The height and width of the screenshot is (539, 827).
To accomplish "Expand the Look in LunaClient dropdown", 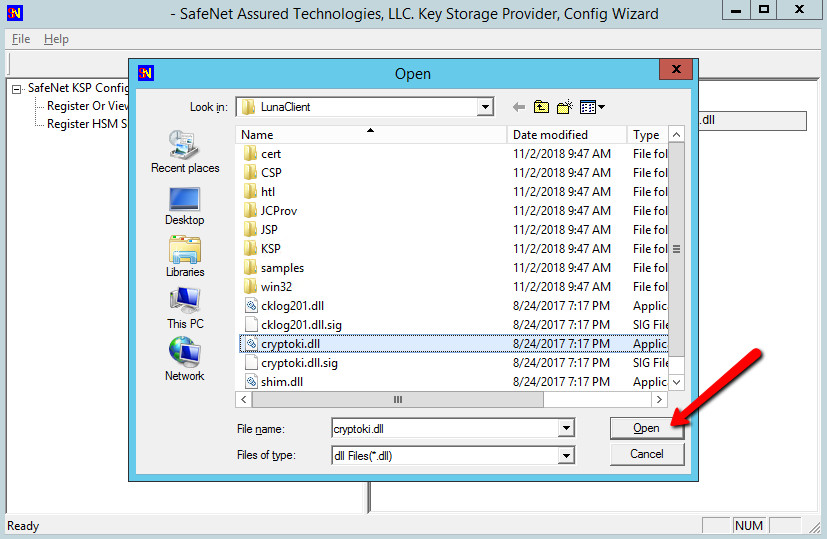I will coord(485,107).
